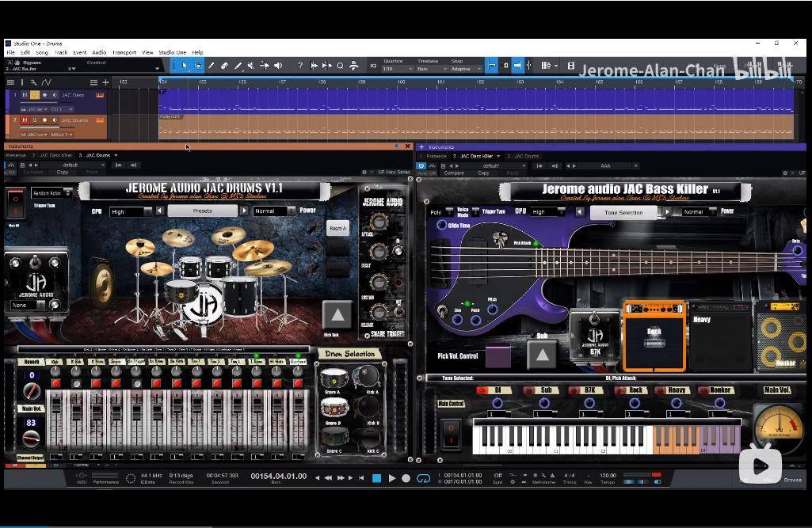
Task: Select the Paint pencil tool
Action: tap(238, 66)
